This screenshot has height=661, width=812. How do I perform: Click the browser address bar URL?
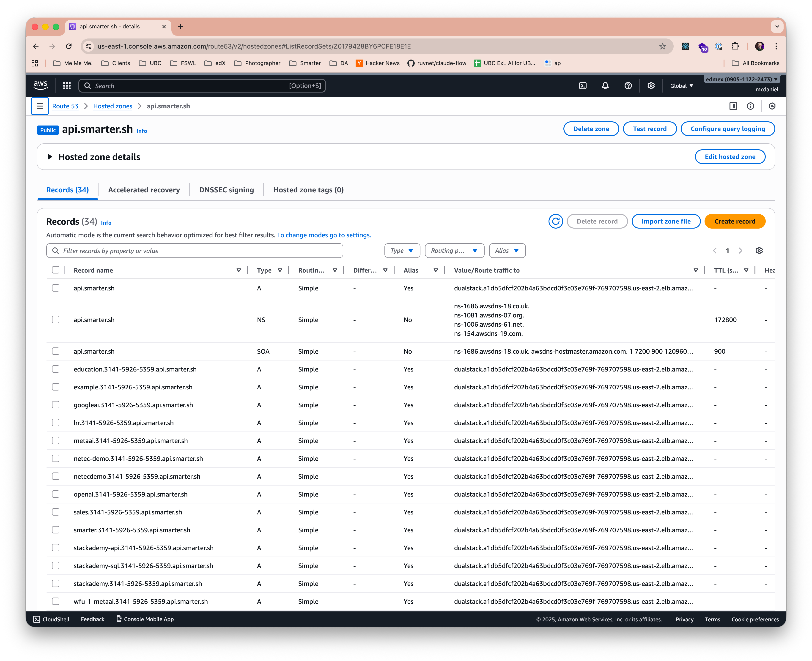pos(254,46)
